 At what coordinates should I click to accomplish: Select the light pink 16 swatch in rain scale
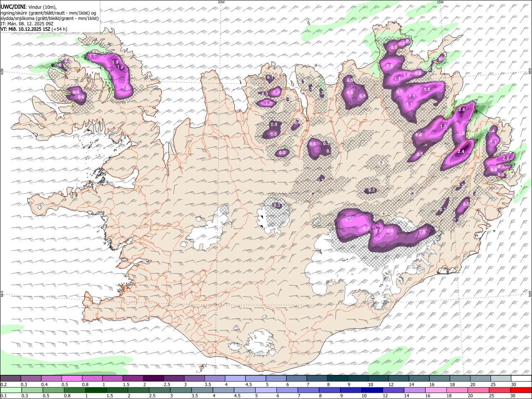(436, 390)
